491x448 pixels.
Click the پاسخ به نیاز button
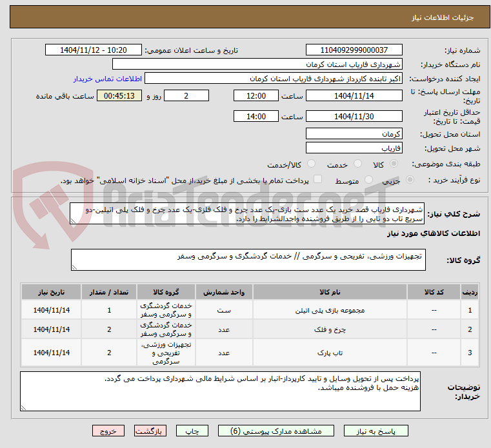coord(376,431)
